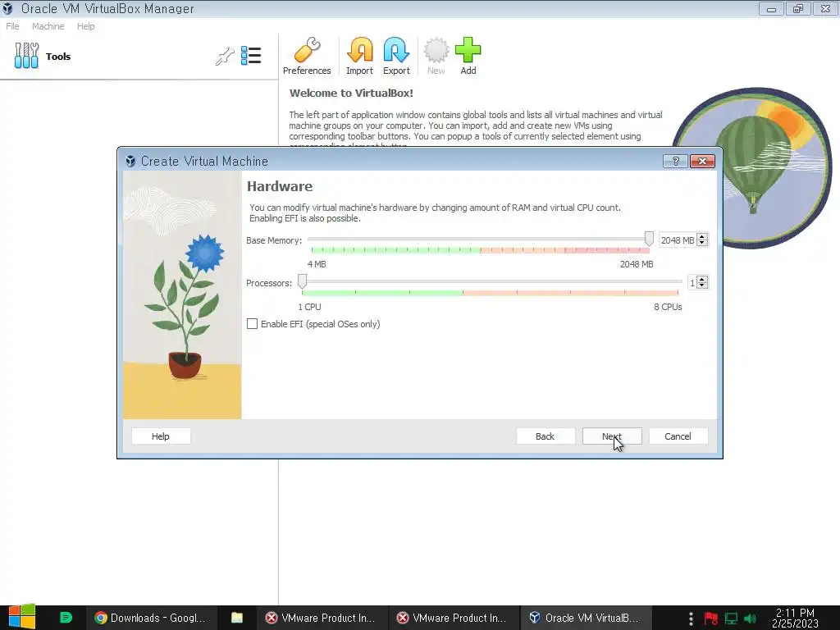Viewport: 840px width, 630px height.
Task: Open the Tools list menu icon
Action: [251, 55]
